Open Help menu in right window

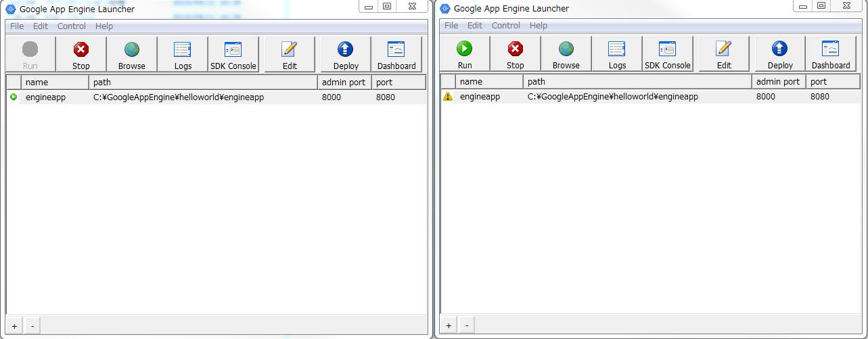tap(539, 26)
